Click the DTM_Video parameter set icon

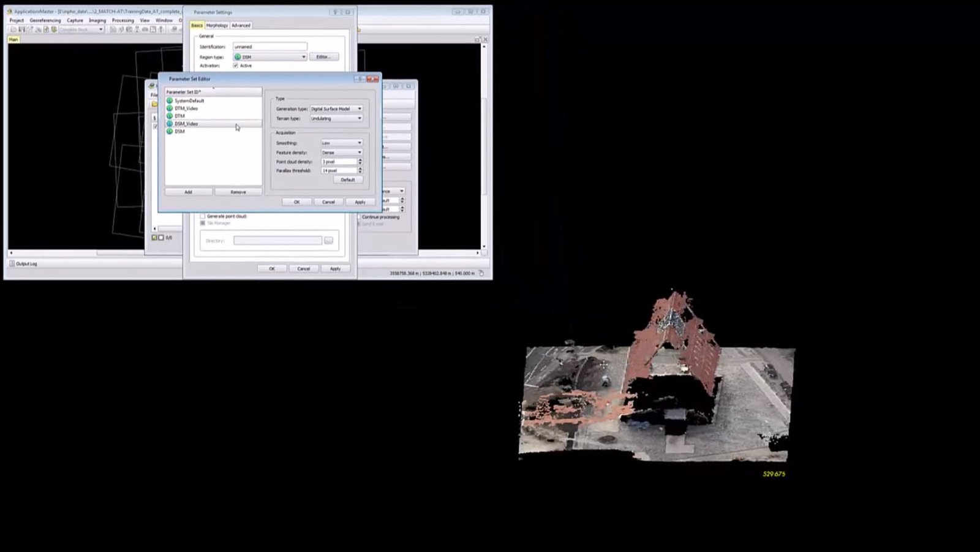point(170,108)
